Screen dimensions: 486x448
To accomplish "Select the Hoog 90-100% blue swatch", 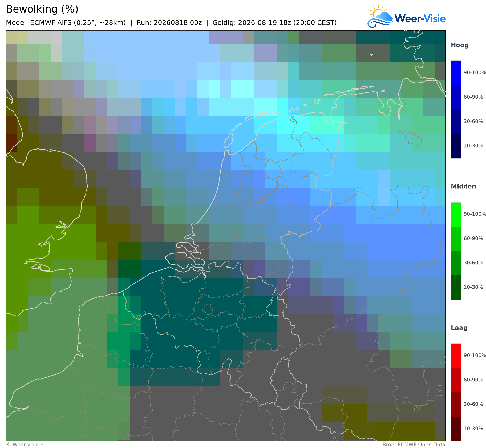I will click(x=456, y=73).
